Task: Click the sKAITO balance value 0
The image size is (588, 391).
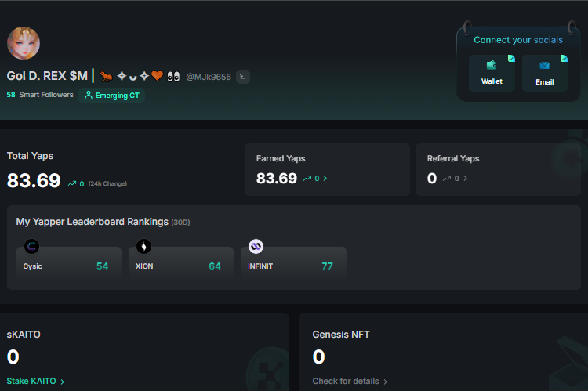Action: click(13, 357)
